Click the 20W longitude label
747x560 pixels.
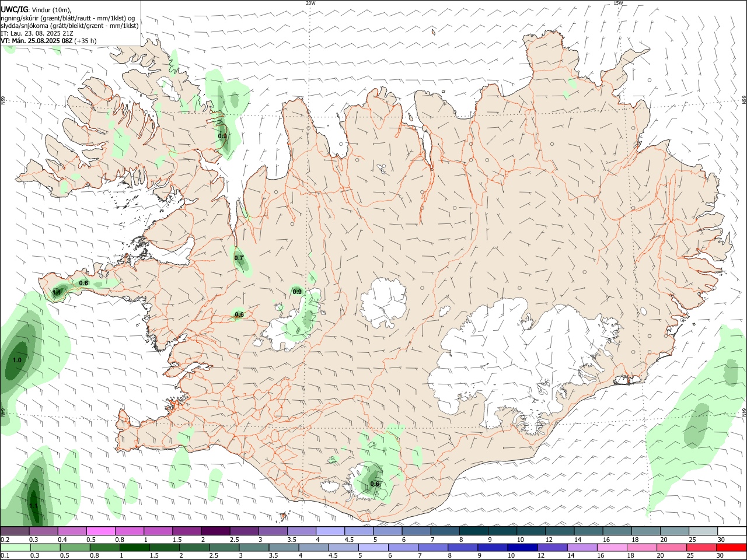coord(310,3)
